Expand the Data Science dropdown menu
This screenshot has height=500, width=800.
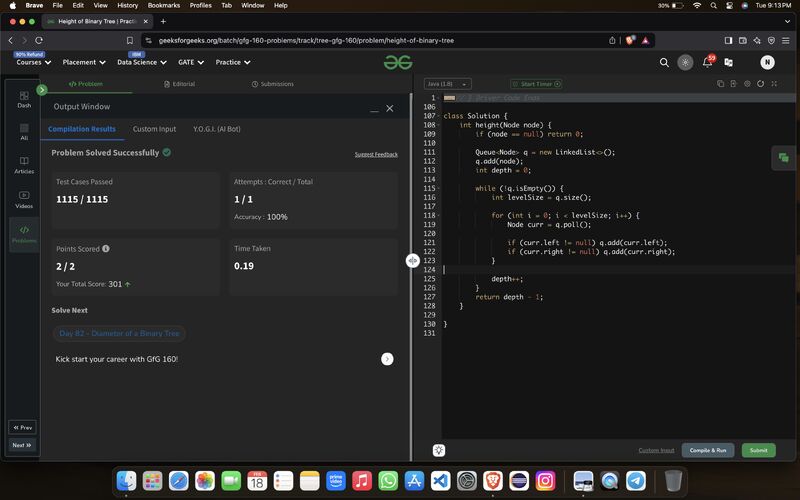(x=140, y=62)
